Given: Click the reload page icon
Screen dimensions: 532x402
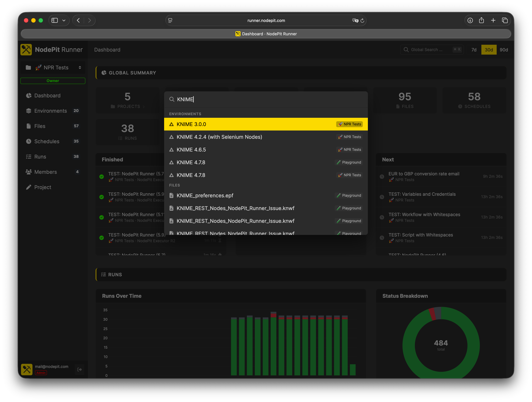Looking at the screenshot, I should (362, 20).
